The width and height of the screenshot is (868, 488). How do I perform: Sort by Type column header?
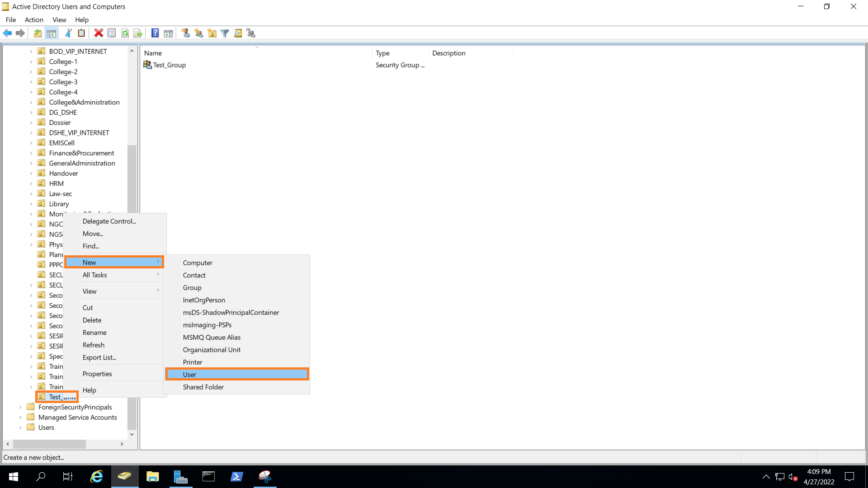click(x=400, y=53)
